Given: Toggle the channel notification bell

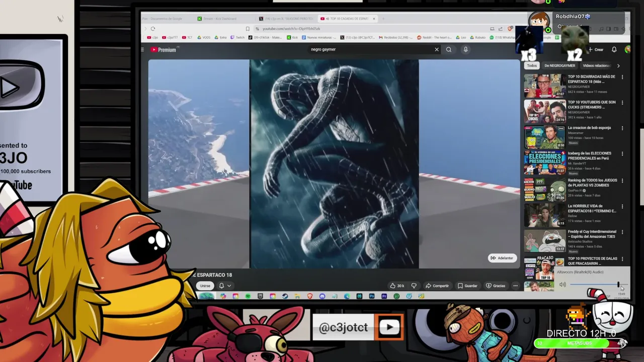Looking at the screenshot, I should point(221,286).
